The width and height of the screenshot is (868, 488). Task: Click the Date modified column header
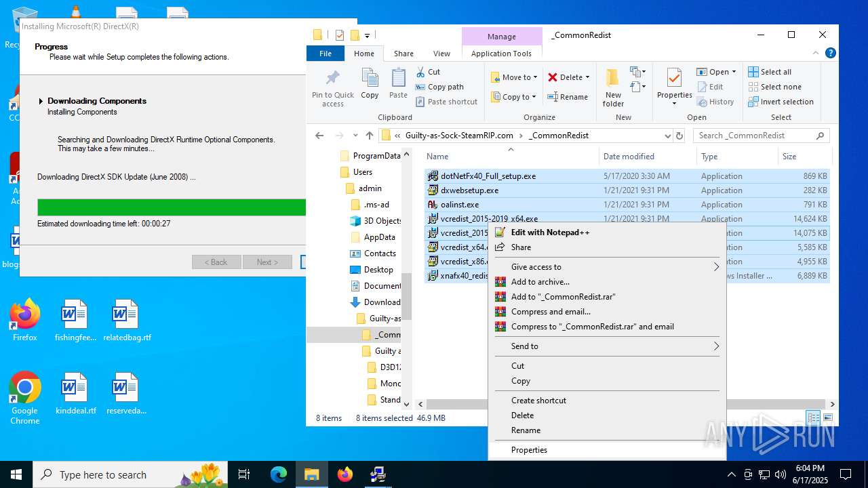(648, 156)
